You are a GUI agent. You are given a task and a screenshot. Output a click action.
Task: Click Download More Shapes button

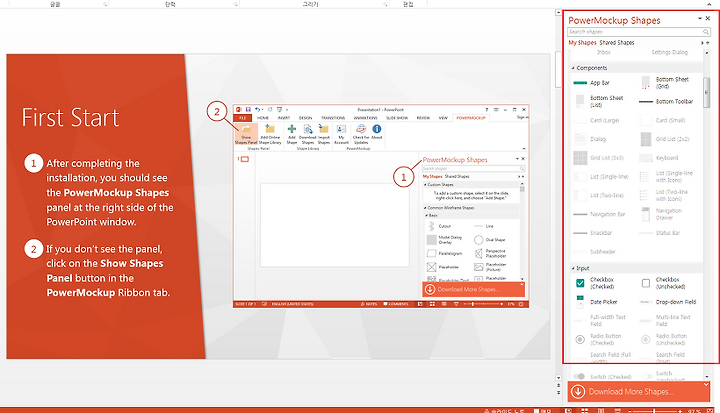(x=639, y=391)
